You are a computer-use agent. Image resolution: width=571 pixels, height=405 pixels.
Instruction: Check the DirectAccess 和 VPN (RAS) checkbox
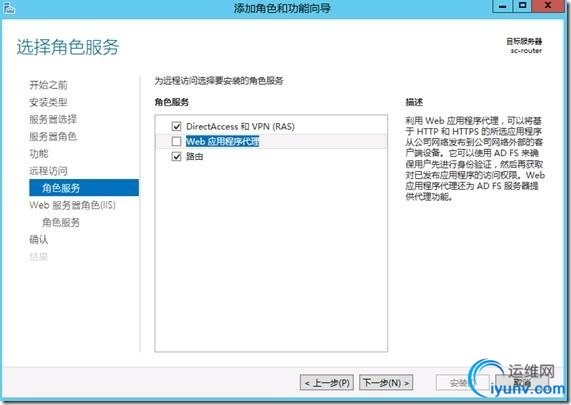176,126
